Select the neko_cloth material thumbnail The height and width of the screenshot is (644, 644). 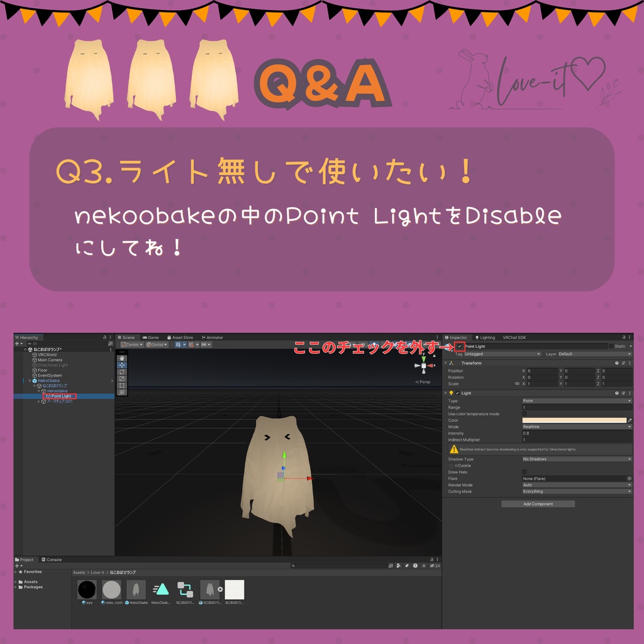pos(111,590)
